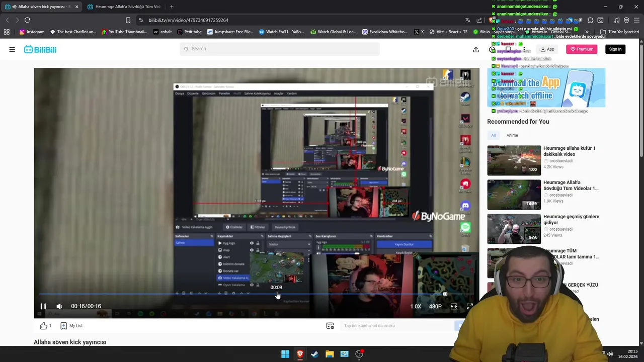Switch to the Heumrage Allah'a Sövdüğü browser tab

coord(123,7)
